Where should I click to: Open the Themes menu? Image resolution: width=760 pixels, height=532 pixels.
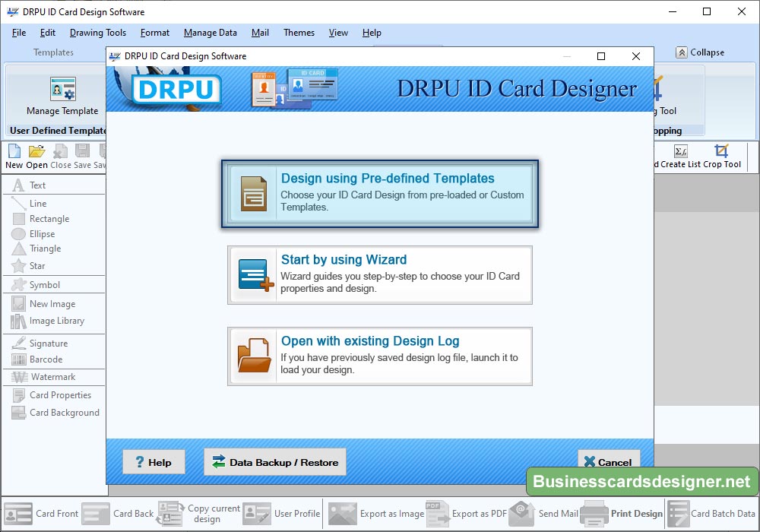[x=299, y=33]
